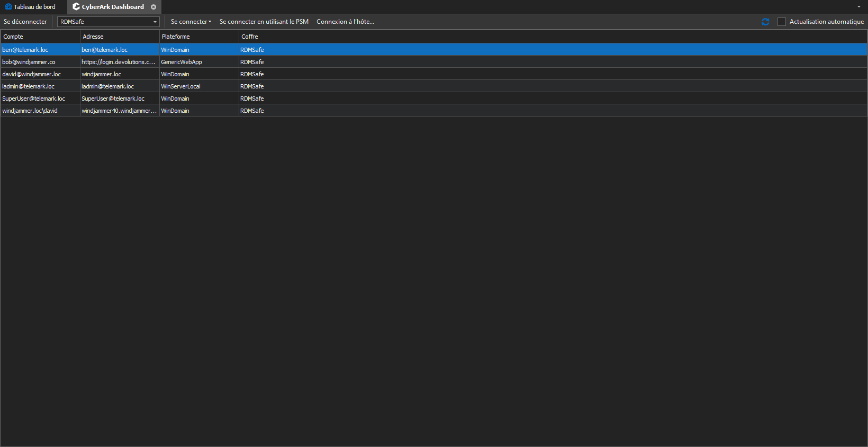Select the CyberArk Dashboard tab
The width and height of the screenshot is (868, 447).
[x=113, y=7]
